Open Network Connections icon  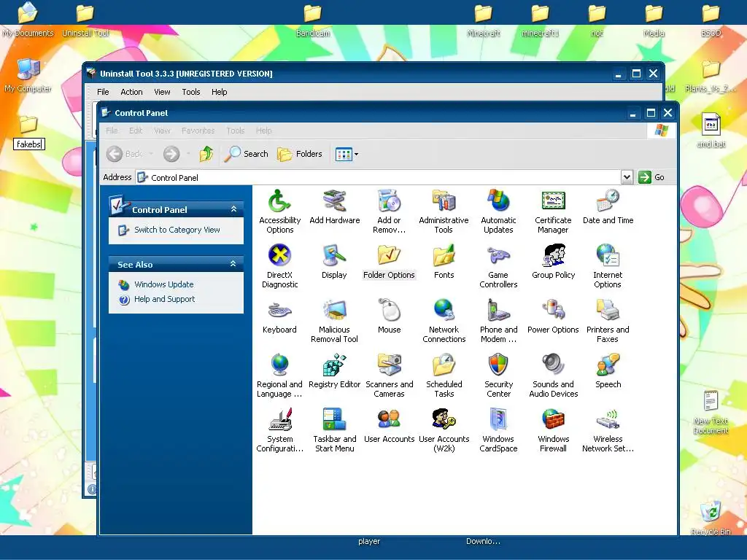click(444, 322)
